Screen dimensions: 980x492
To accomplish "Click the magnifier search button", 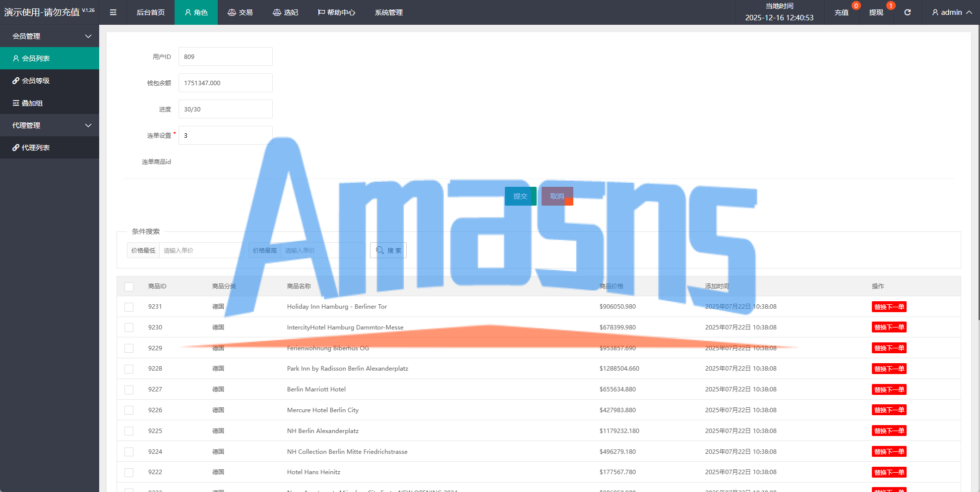I will (x=388, y=250).
